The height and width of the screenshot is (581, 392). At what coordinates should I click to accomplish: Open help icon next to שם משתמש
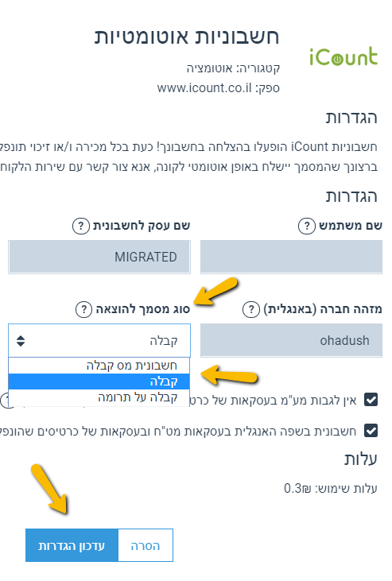[307, 226]
